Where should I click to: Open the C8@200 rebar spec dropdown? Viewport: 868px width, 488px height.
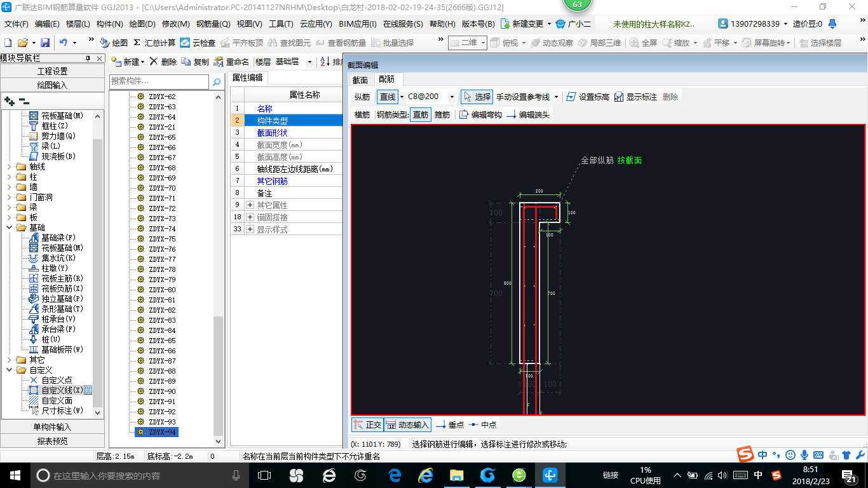[452, 97]
